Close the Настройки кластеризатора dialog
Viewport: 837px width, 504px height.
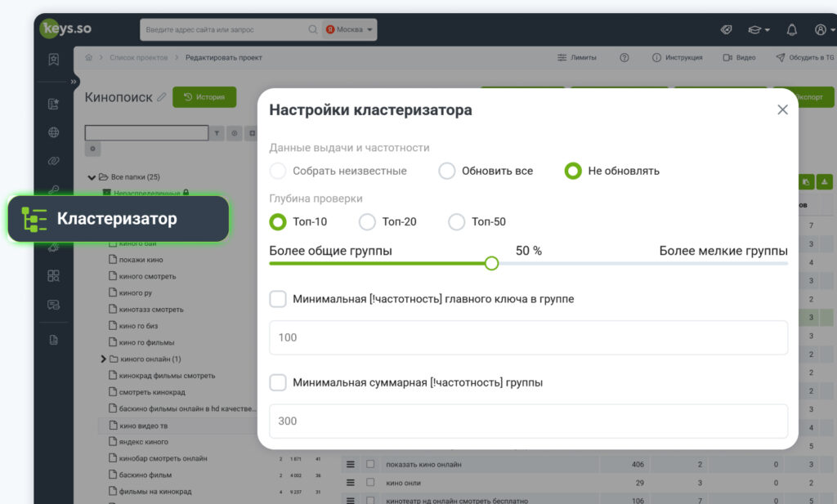coord(782,109)
